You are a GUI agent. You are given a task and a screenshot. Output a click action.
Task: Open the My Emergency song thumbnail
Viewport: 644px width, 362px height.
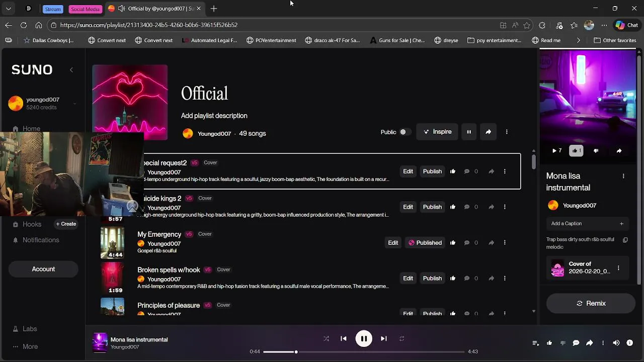tap(112, 243)
